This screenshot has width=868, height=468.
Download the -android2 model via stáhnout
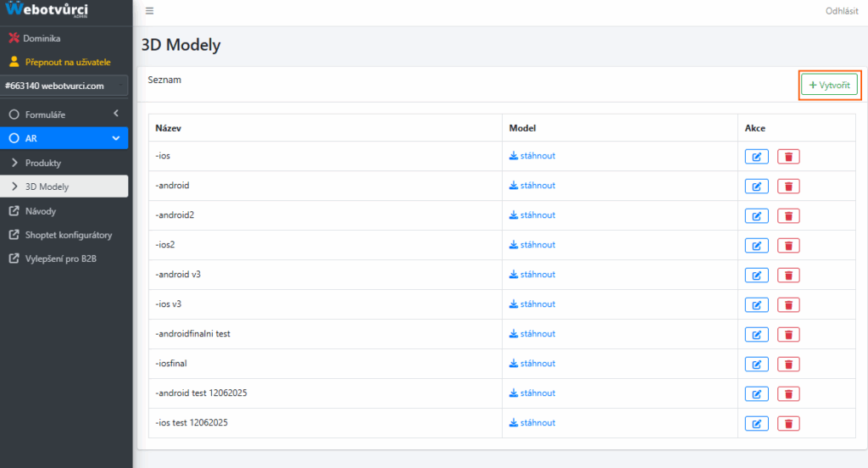(x=532, y=214)
